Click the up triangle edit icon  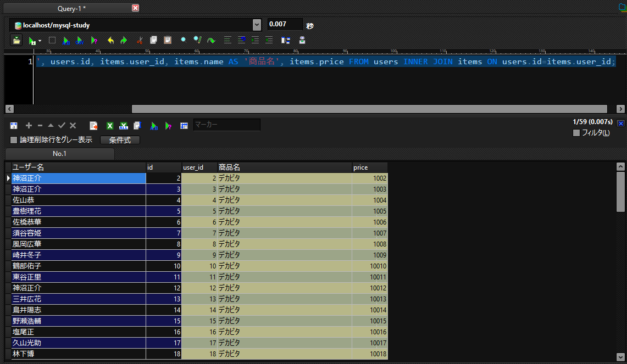click(51, 126)
